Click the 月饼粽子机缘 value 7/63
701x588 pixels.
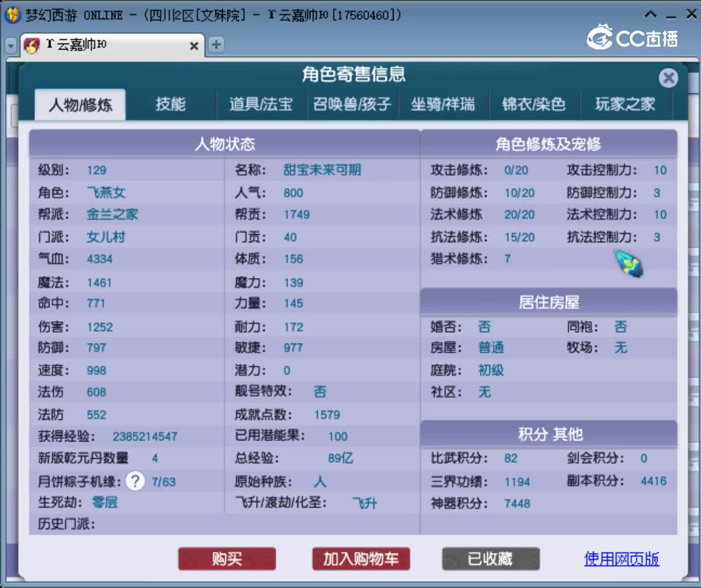coord(164,482)
